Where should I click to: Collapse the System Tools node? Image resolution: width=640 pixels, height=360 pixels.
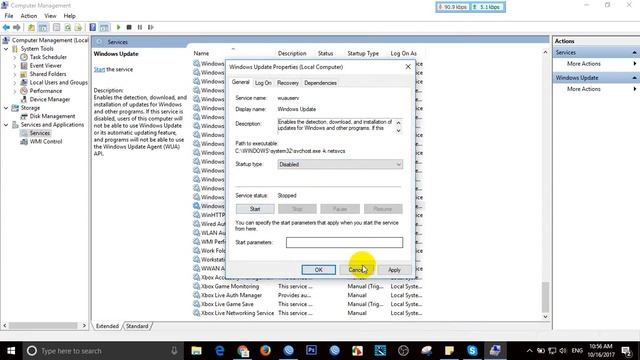[x=6, y=49]
